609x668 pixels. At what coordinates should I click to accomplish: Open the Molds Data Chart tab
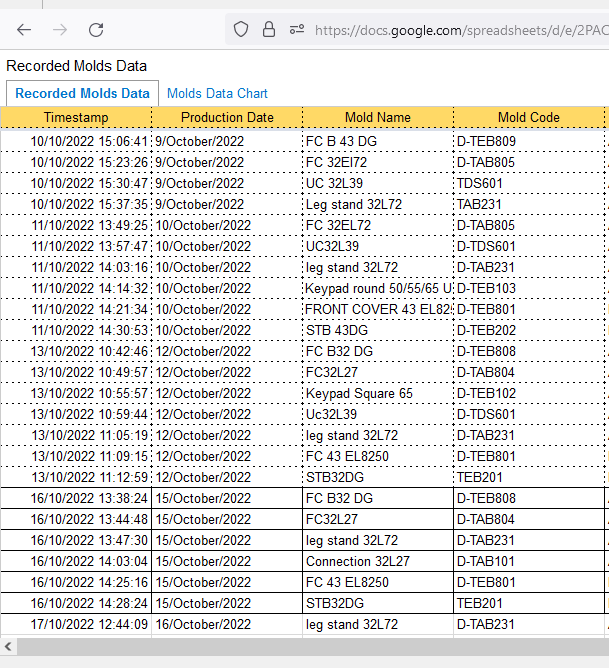[217, 93]
